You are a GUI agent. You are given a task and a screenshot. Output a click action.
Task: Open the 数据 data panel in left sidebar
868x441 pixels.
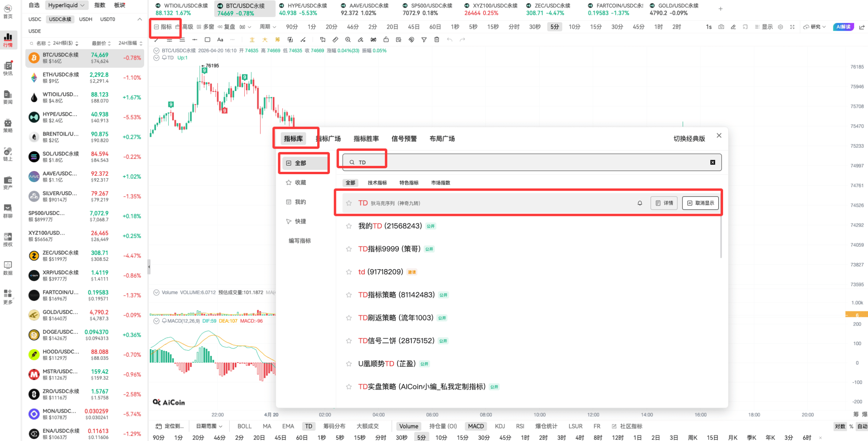pyautogui.click(x=8, y=267)
